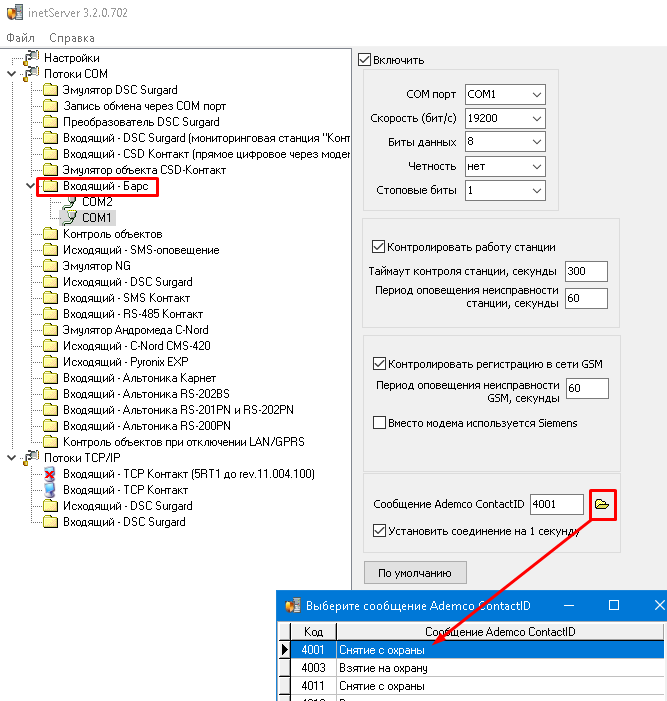667x701 pixels.
Task: Open the Стоповые биты dropdown
Action: click(x=537, y=191)
